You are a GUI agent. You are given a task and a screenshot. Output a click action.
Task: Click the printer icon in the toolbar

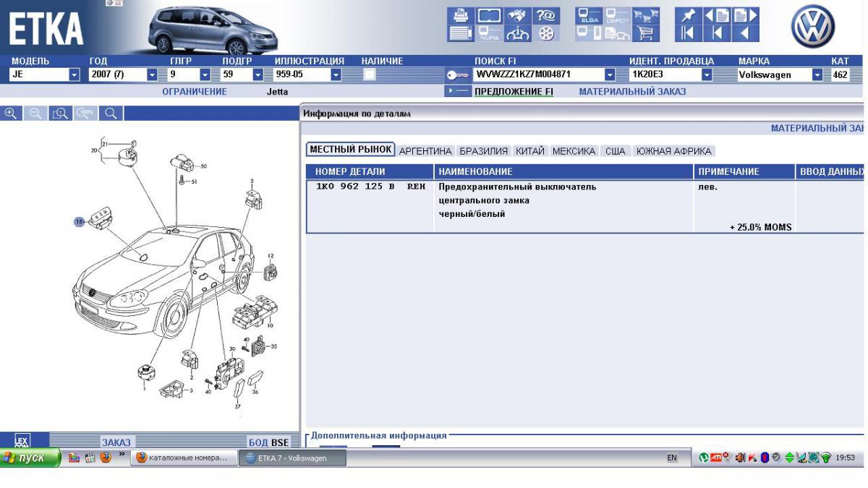[460, 16]
